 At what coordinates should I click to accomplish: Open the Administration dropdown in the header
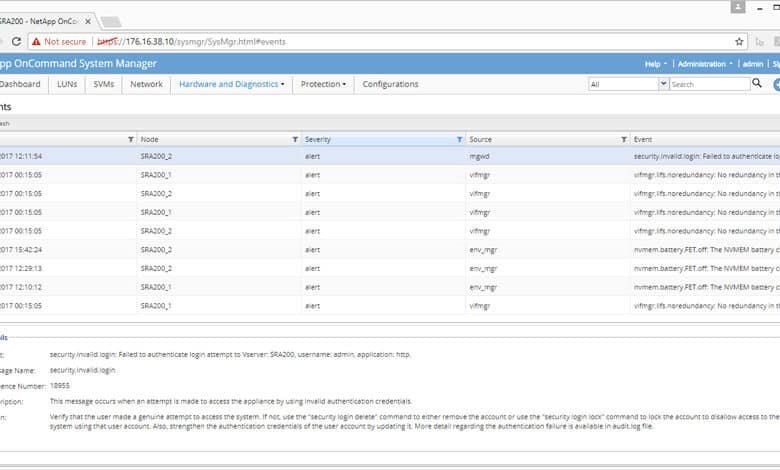tap(705, 64)
